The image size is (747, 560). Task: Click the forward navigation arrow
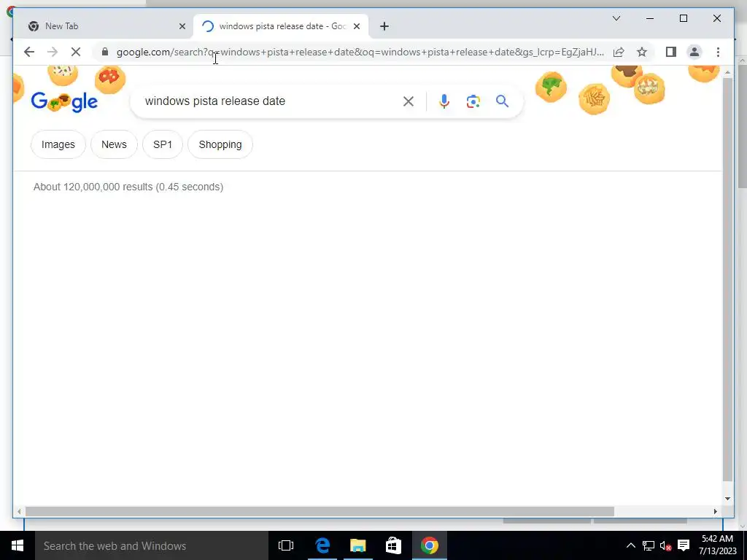(53, 52)
